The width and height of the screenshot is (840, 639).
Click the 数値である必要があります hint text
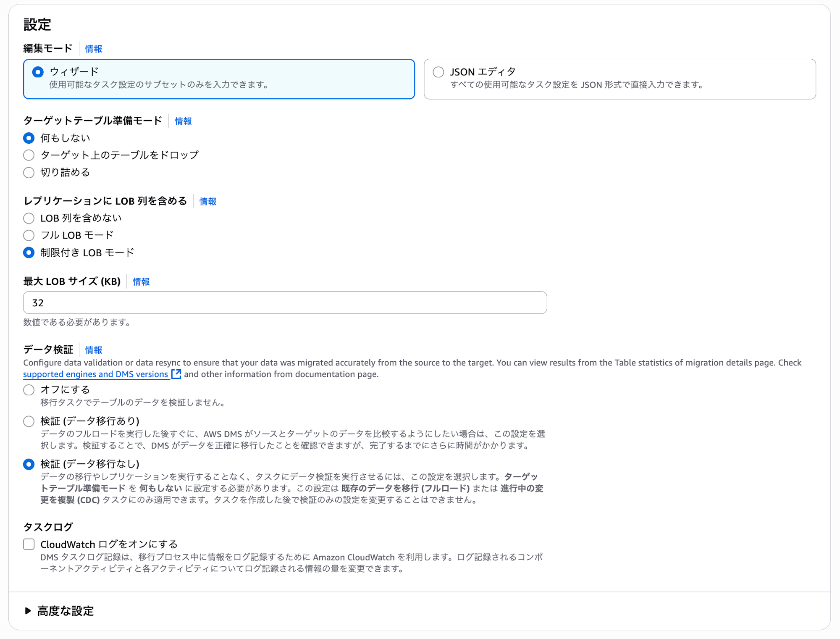77,322
